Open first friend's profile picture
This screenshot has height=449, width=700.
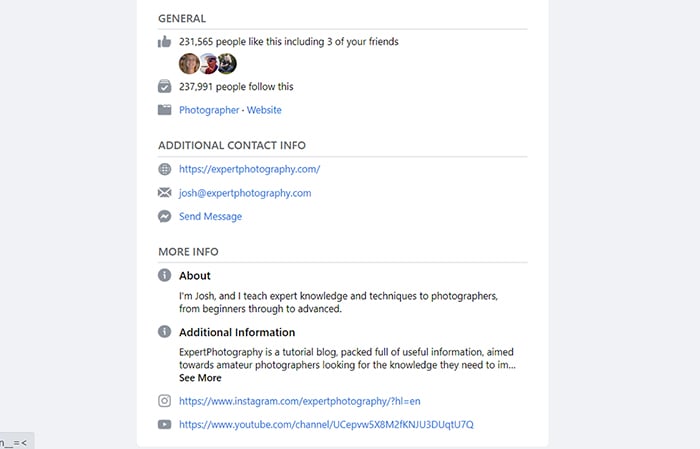[x=189, y=63]
